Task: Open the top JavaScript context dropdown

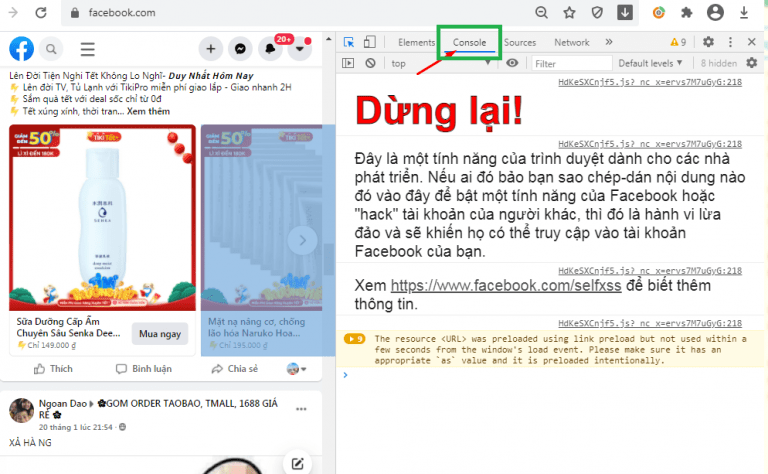Action: click(441, 63)
